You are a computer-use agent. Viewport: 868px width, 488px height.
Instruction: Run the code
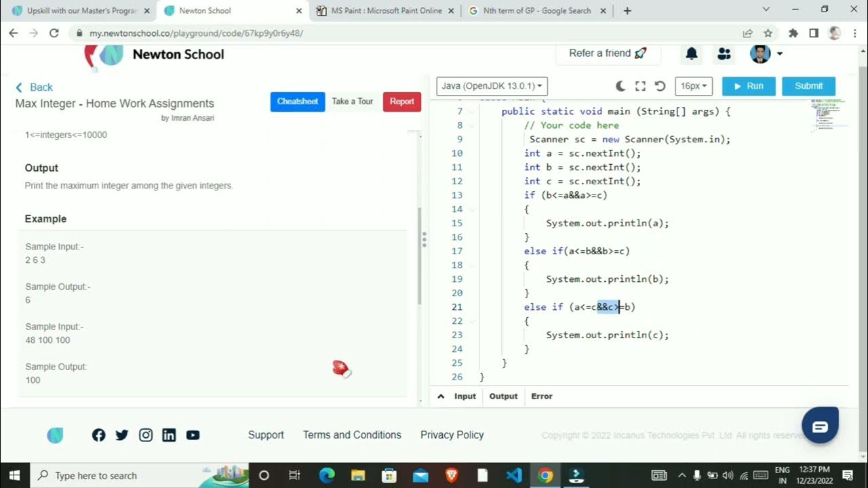[x=748, y=86]
